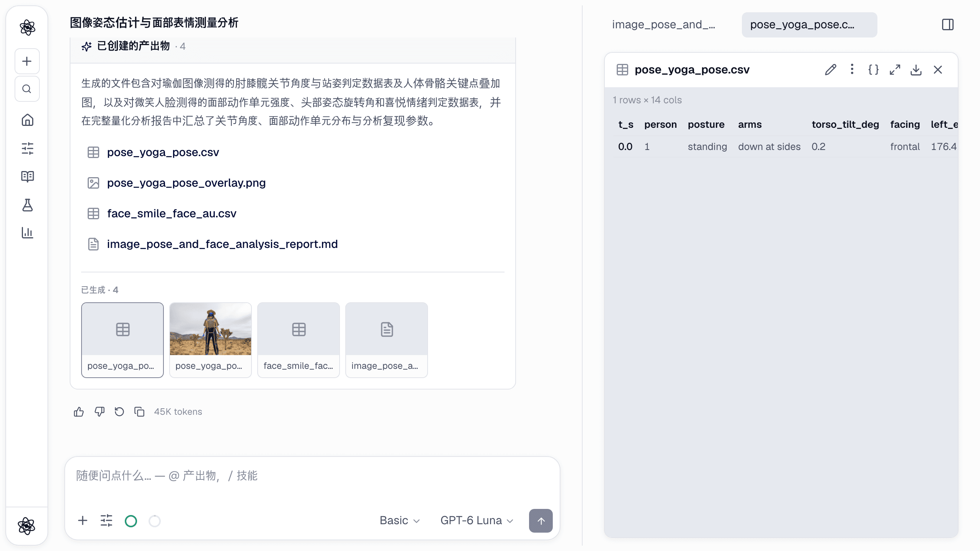Open the GPT-6 Luna model dropdown
The height and width of the screenshot is (551, 980).
pos(477,520)
